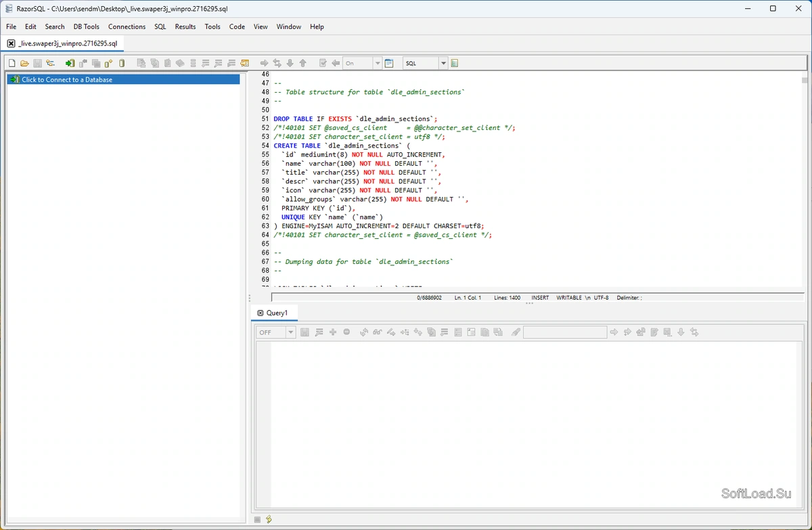Viewport: 812px width, 530px height.
Task: Open the DB Tools menu
Action: coord(87,27)
